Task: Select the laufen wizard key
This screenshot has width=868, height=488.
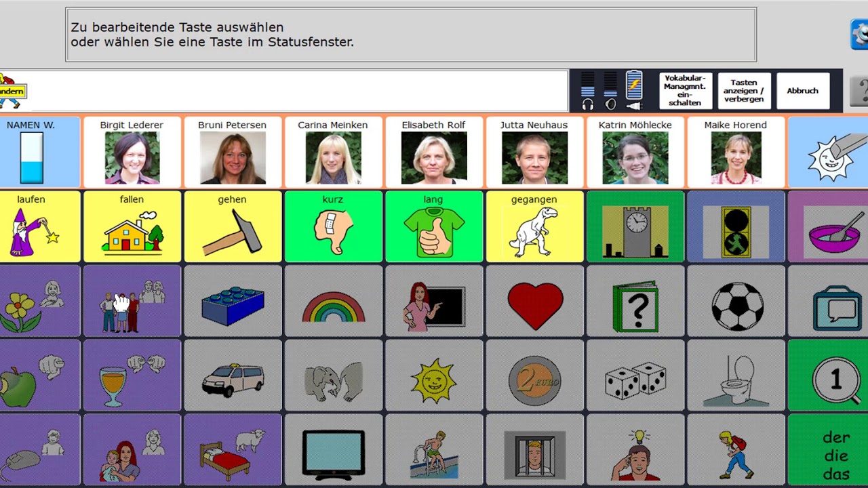Action: tap(39, 226)
